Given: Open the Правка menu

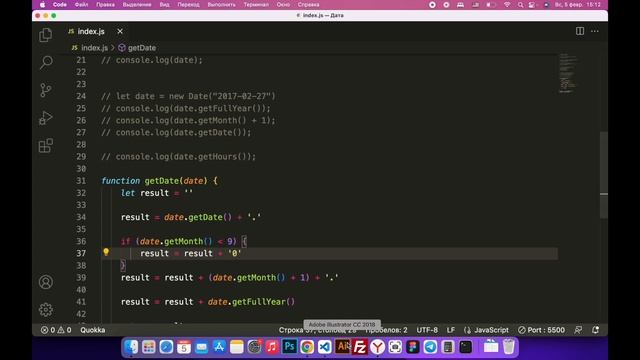Looking at the screenshot, I should pos(105,4).
